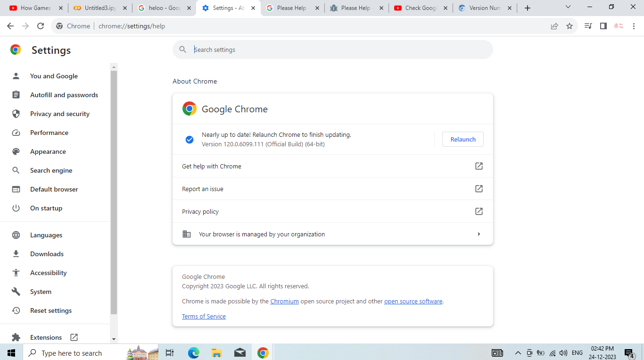Image resolution: width=644 pixels, height=360 pixels.
Task: Click the Reset settings history icon
Action: tap(16, 310)
